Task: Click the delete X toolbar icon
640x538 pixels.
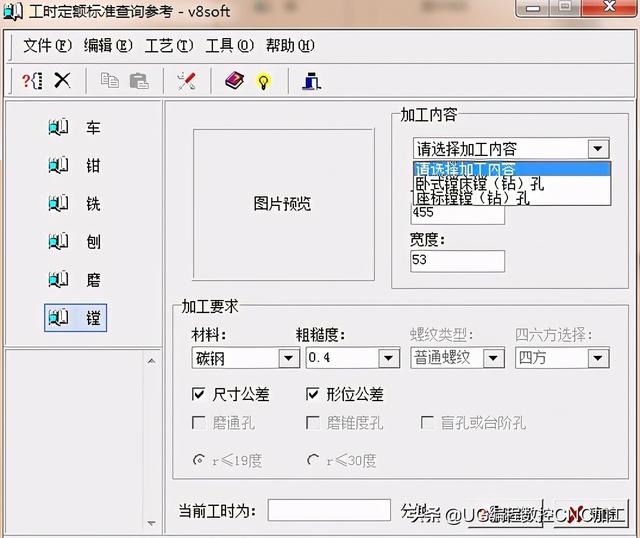Action: coord(62,80)
